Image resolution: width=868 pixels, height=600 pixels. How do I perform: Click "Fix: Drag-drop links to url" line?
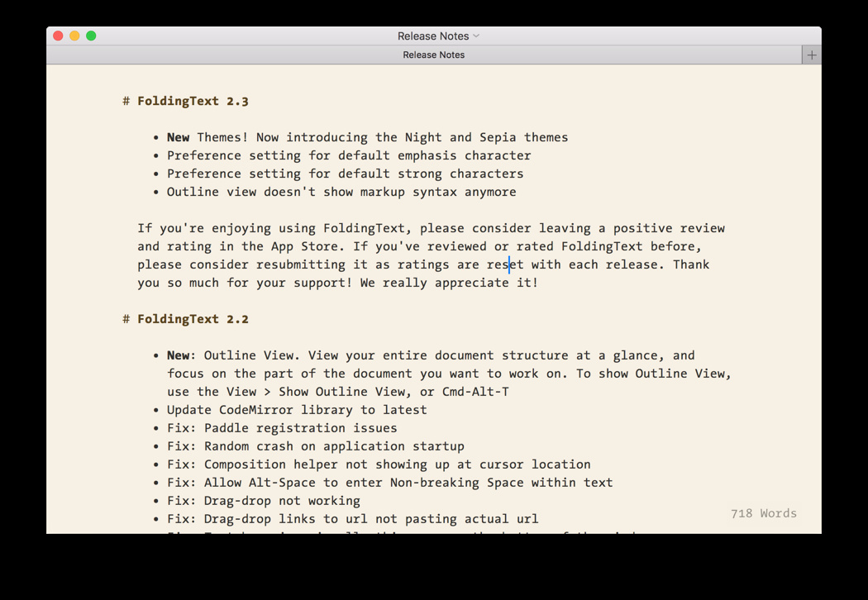pyautogui.click(x=353, y=519)
